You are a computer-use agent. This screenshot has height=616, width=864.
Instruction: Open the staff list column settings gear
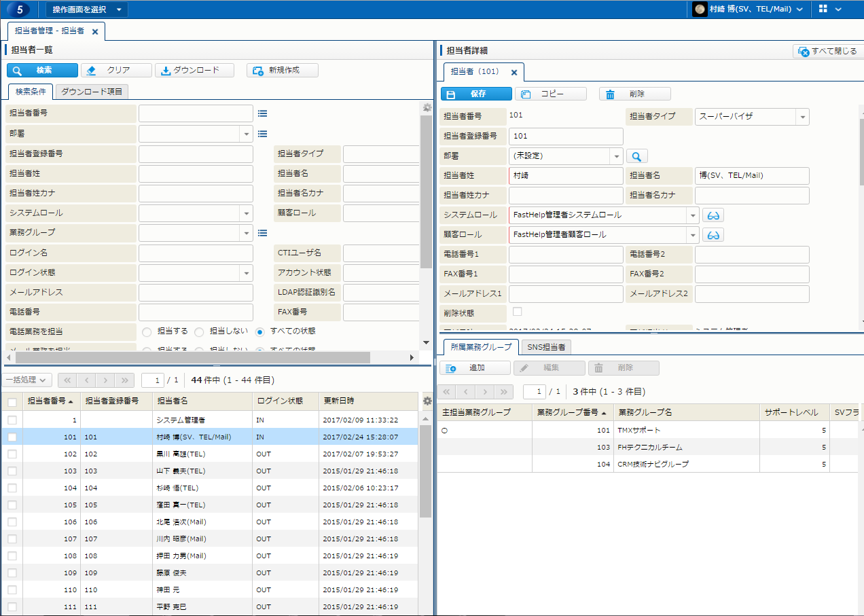click(x=427, y=401)
